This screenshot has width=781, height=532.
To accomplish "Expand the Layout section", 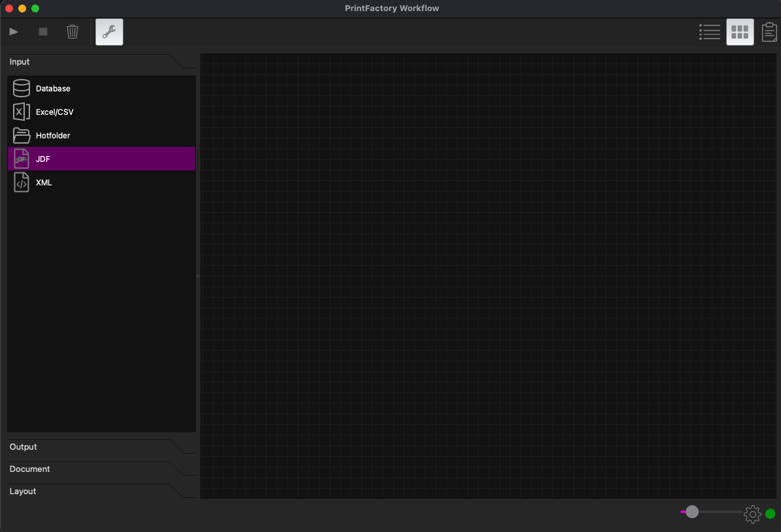I will [x=101, y=491].
